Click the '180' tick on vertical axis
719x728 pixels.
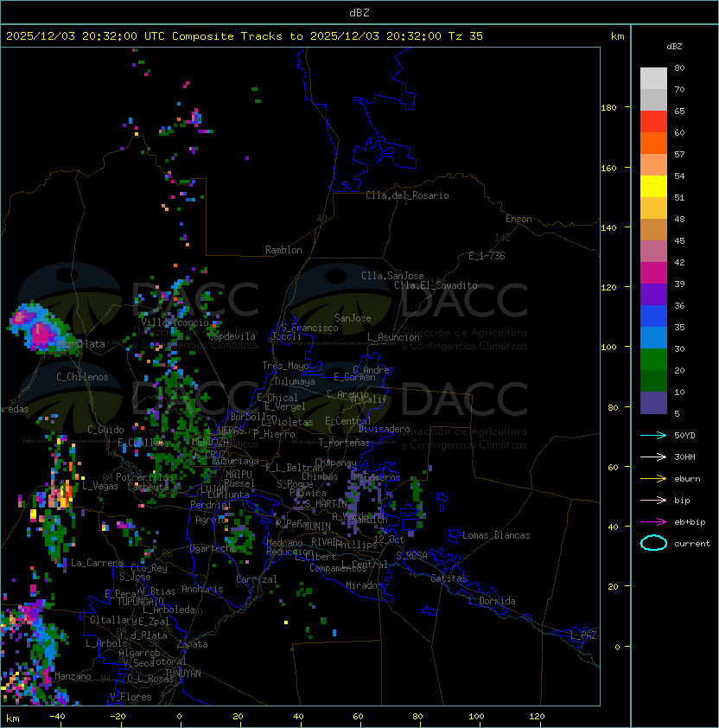[608, 108]
